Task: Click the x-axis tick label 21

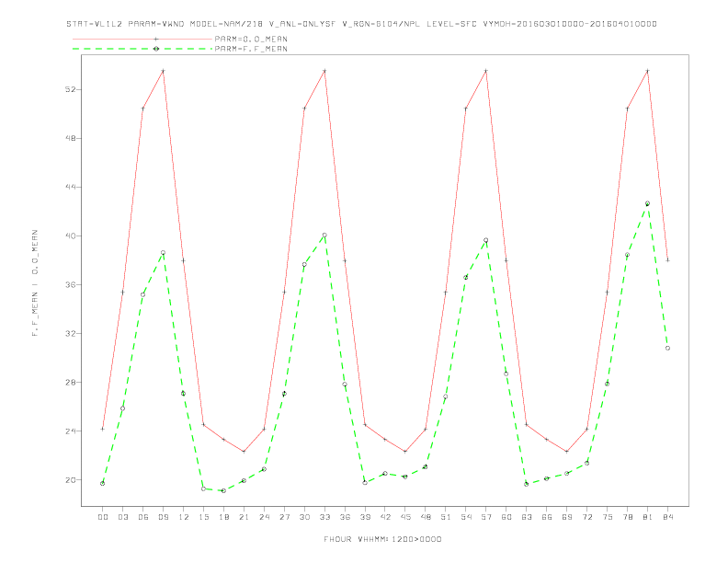Action: [x=244, y=517]
